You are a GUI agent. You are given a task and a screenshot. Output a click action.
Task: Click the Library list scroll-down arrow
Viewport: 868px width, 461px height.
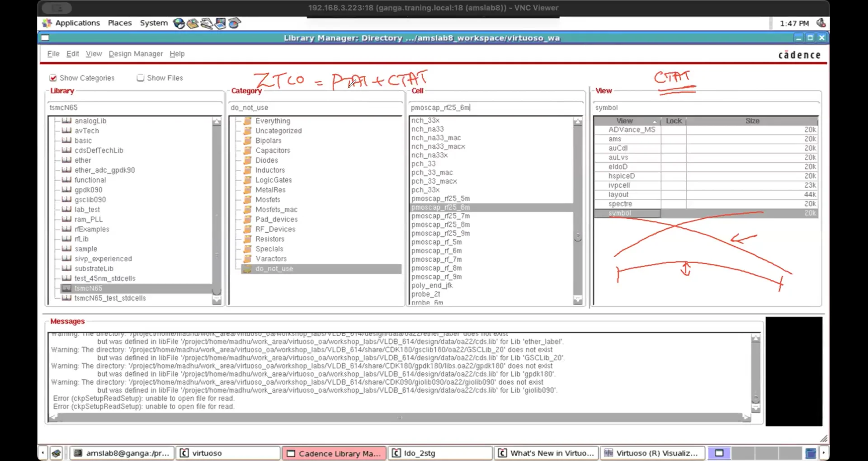[x=217, y=300]
